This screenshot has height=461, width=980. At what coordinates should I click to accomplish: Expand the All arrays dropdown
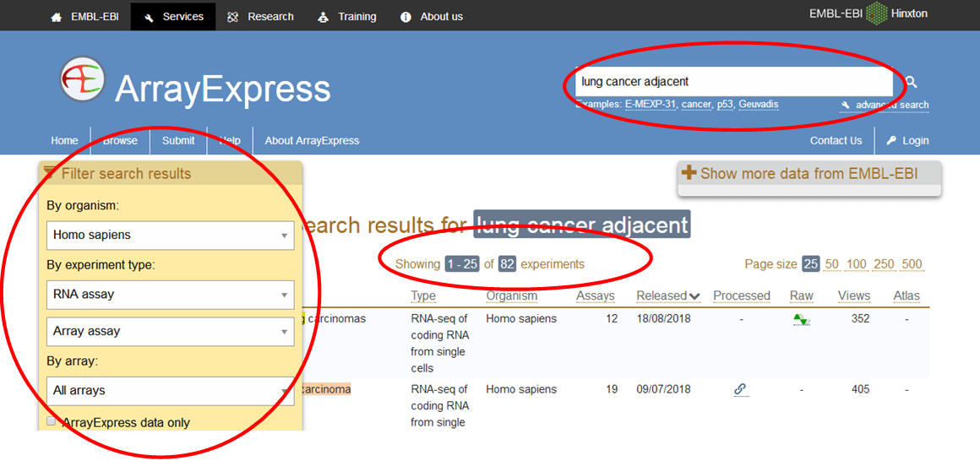pos(171,391)
